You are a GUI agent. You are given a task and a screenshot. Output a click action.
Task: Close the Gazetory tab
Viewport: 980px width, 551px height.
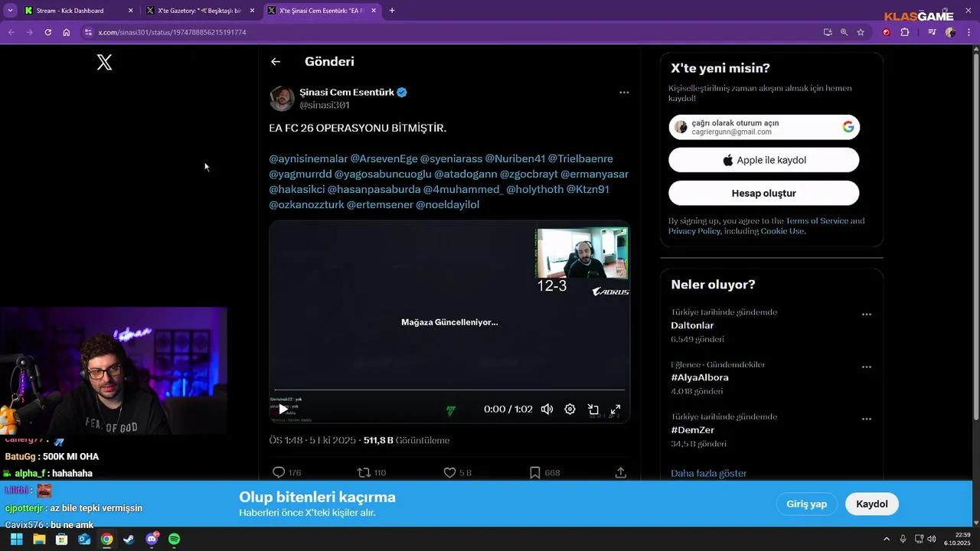click(x=252, y=11)
